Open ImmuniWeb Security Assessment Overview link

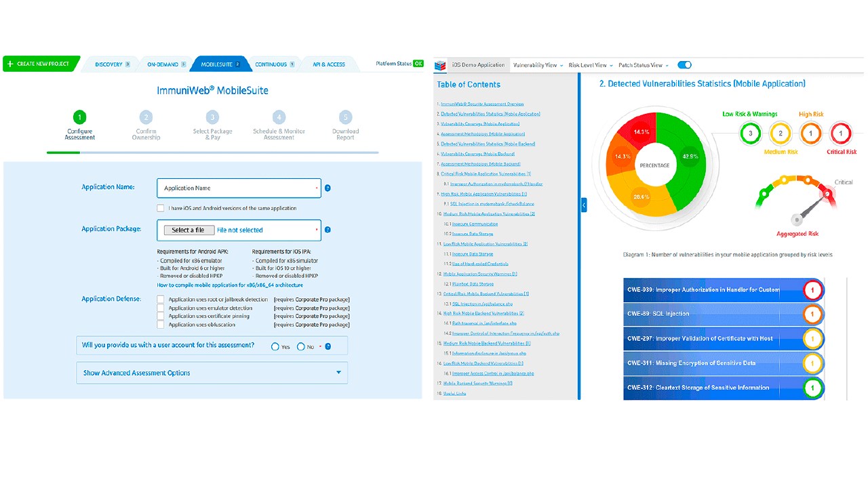click(x=482, y=104)
